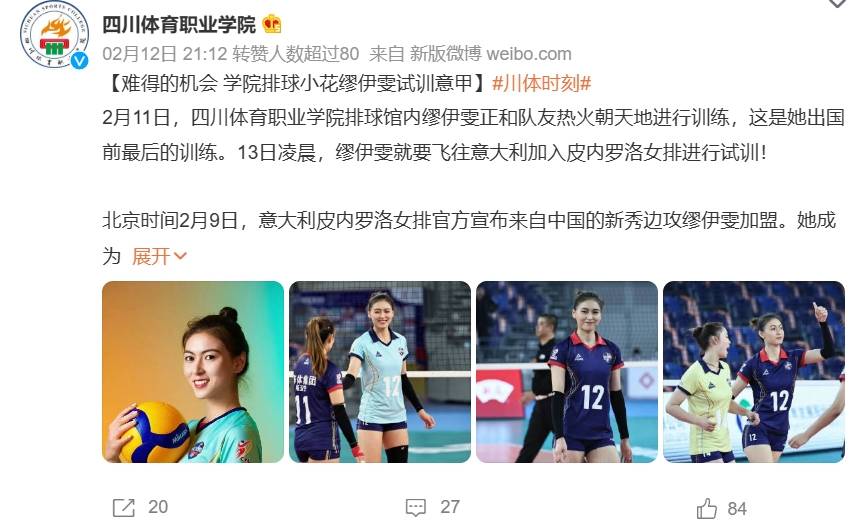Open the comments speech bubble icon
The height and width of the screenshot is (525, 867).
point(416,507)
